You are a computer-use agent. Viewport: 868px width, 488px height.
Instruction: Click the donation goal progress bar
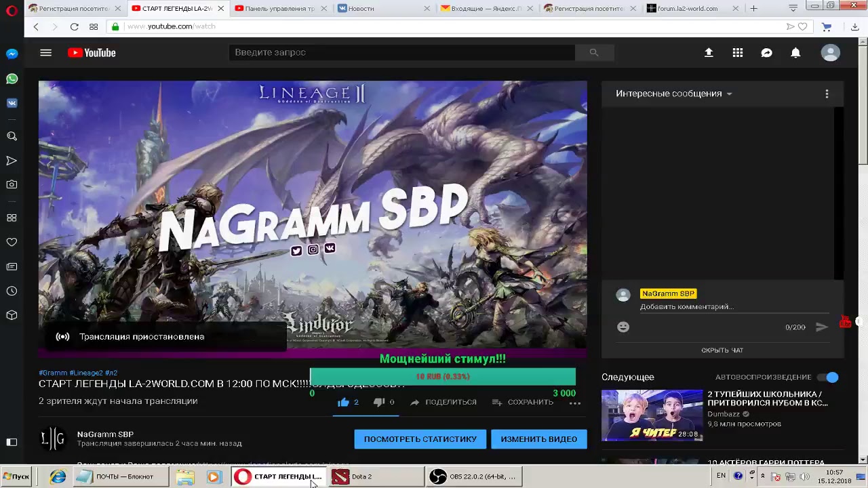[443, 376]
